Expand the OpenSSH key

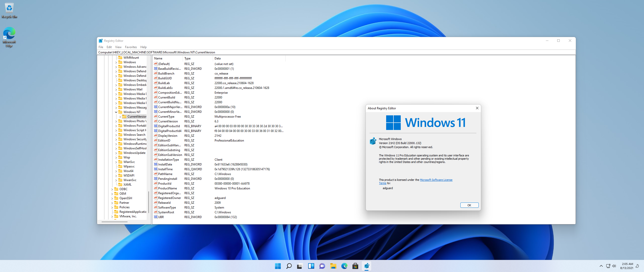112,198
